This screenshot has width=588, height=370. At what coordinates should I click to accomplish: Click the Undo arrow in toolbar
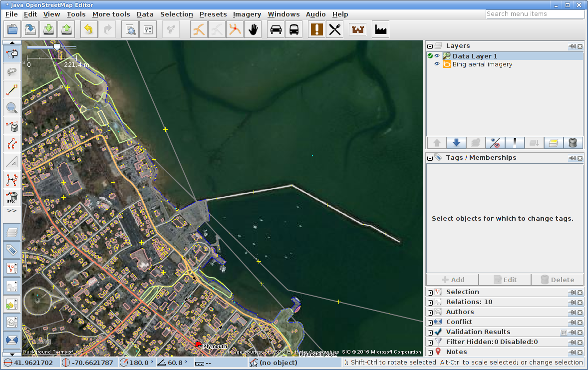click(88, 29)
